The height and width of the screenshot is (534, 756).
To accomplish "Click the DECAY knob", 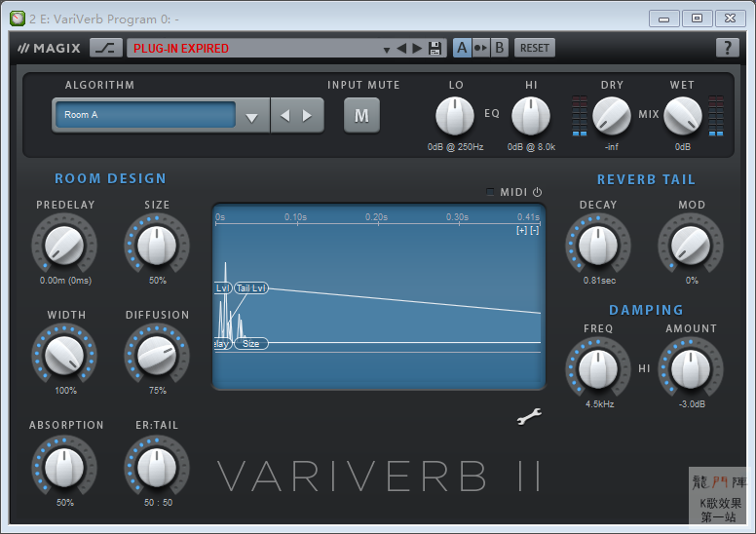I will (x=598, y=246).
